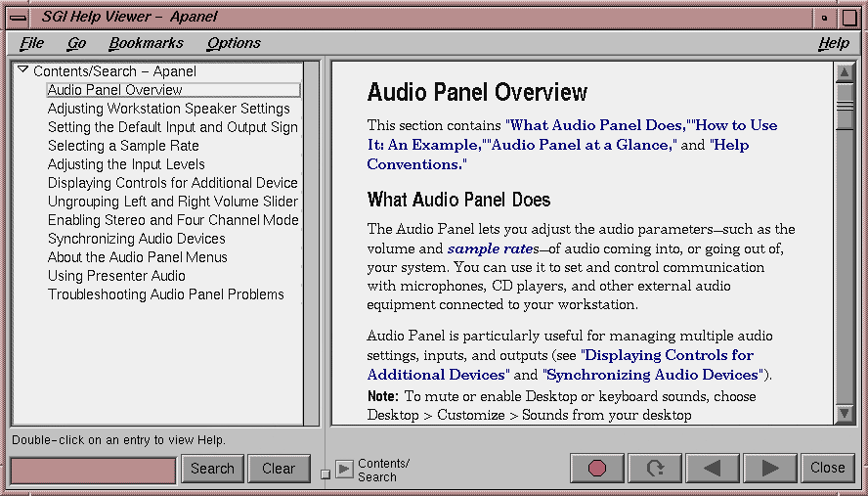Image resolution: width=868 pixels, height=496 pixels.
Task: Click the content pane scrollbar thumb
Action: [x=845, y=106]
